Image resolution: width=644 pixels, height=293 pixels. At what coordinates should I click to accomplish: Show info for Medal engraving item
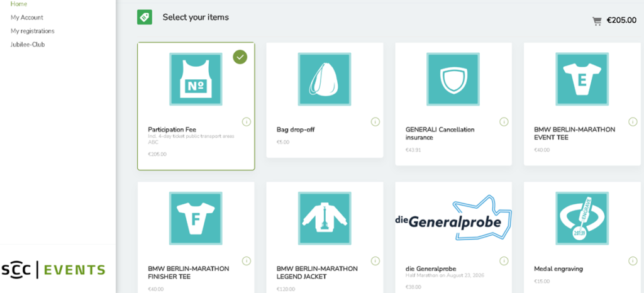coord(633,261)
